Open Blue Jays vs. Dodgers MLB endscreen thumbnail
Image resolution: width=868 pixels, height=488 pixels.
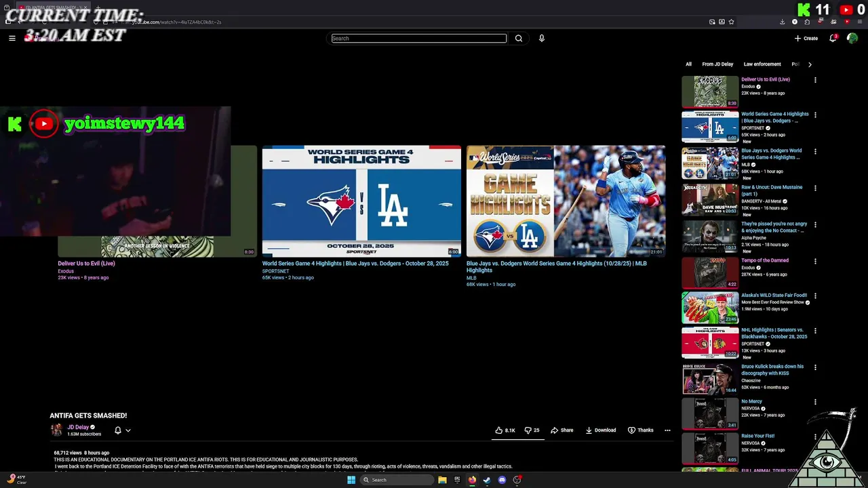566,201
